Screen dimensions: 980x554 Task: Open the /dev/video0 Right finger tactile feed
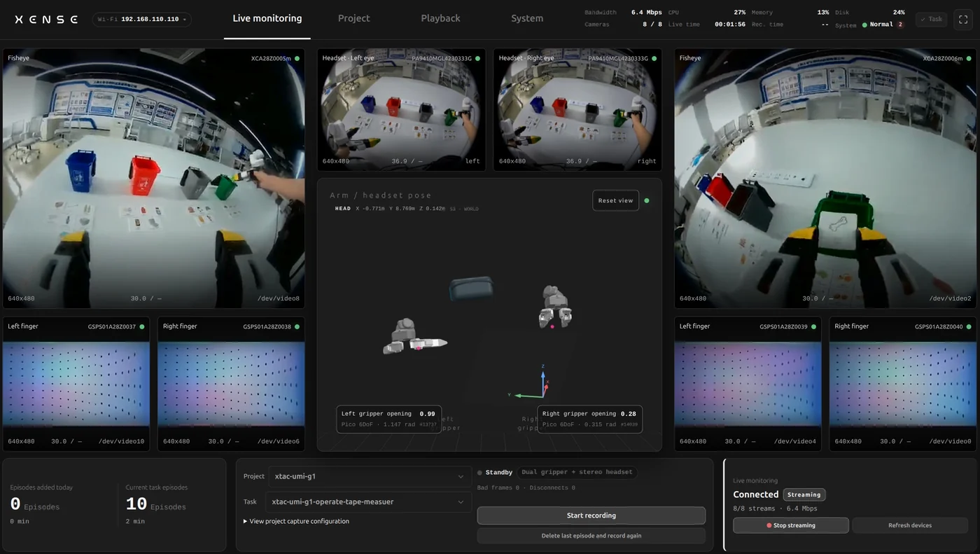[x=903, y=384]
